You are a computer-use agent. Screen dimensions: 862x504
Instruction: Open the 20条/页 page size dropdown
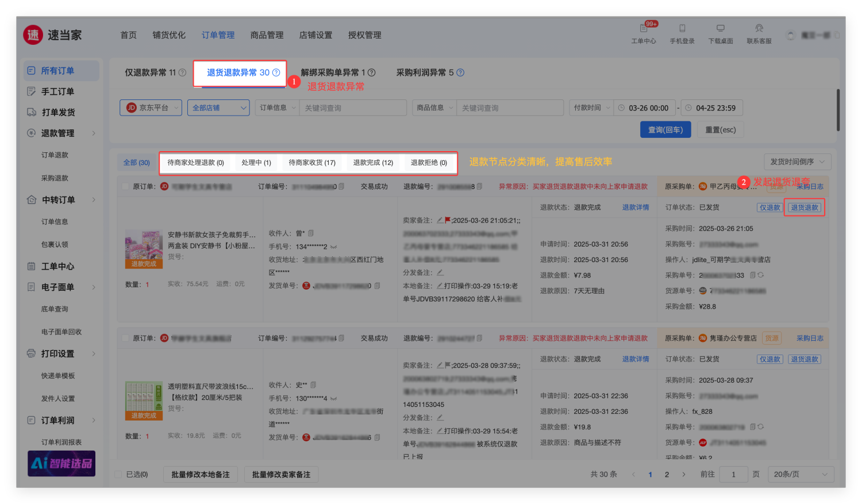click(800, 474)
